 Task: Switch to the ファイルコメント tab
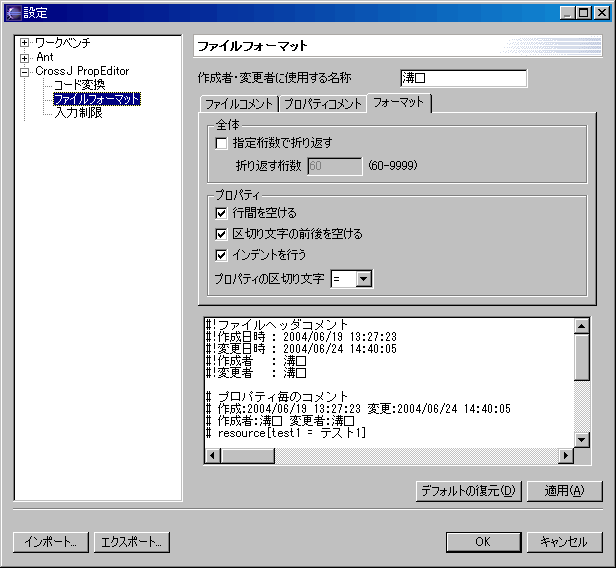[239, 104]
